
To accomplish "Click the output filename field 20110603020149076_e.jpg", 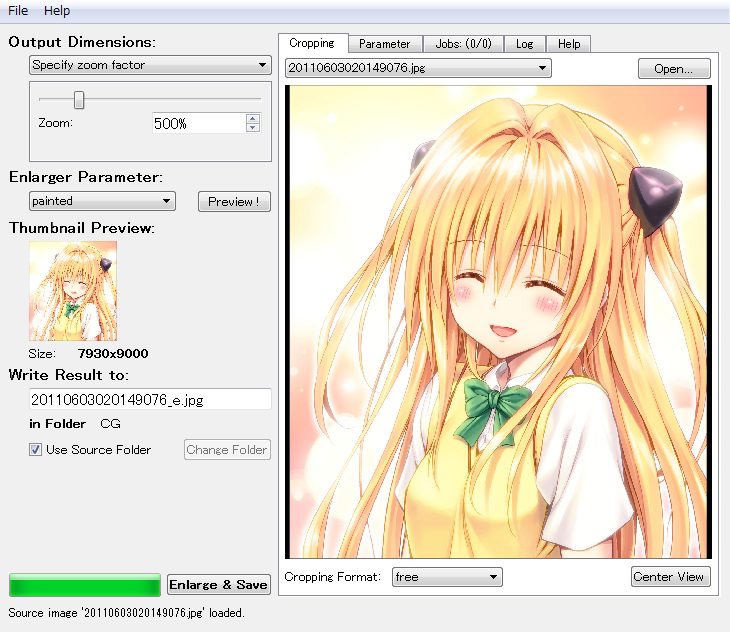I will click(x=150, y=399).
